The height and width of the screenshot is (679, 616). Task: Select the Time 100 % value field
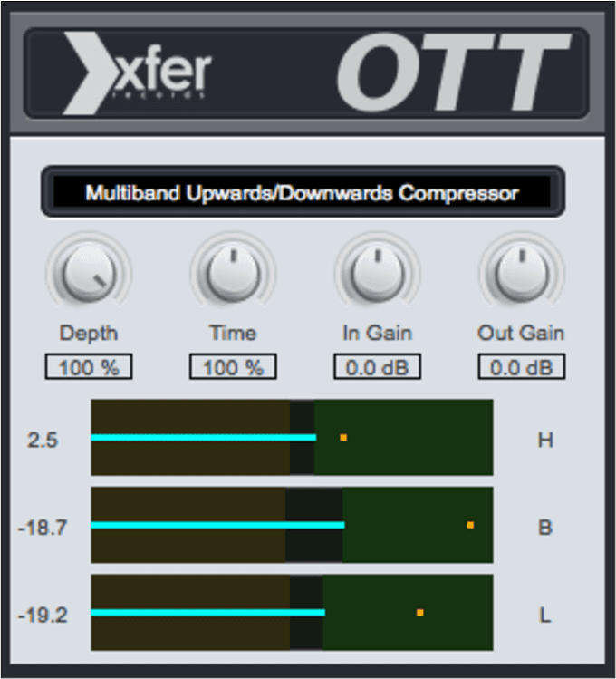coord(233,367)
